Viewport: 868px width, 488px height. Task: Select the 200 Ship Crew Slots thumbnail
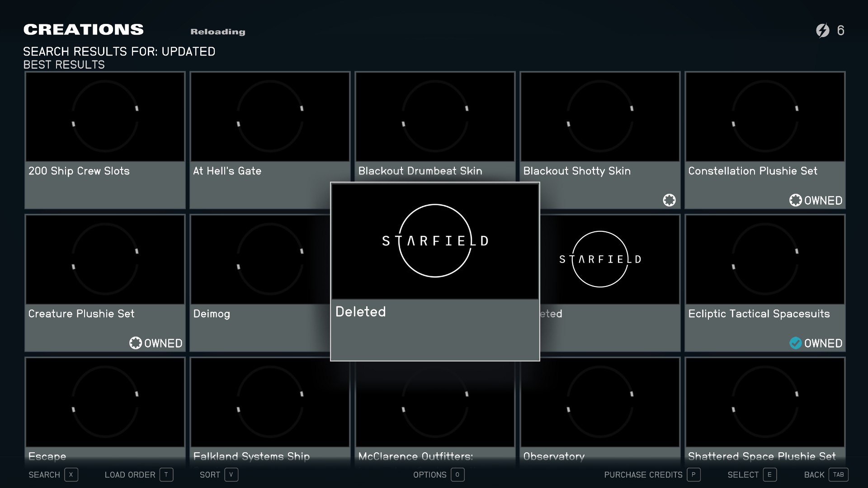(105, 117)
